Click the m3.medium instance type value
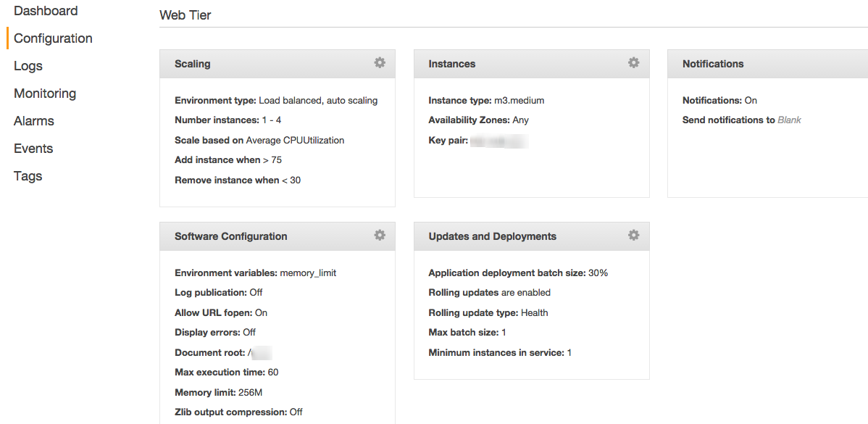Viewport: 868px width, 424px height. click(519, 101)
